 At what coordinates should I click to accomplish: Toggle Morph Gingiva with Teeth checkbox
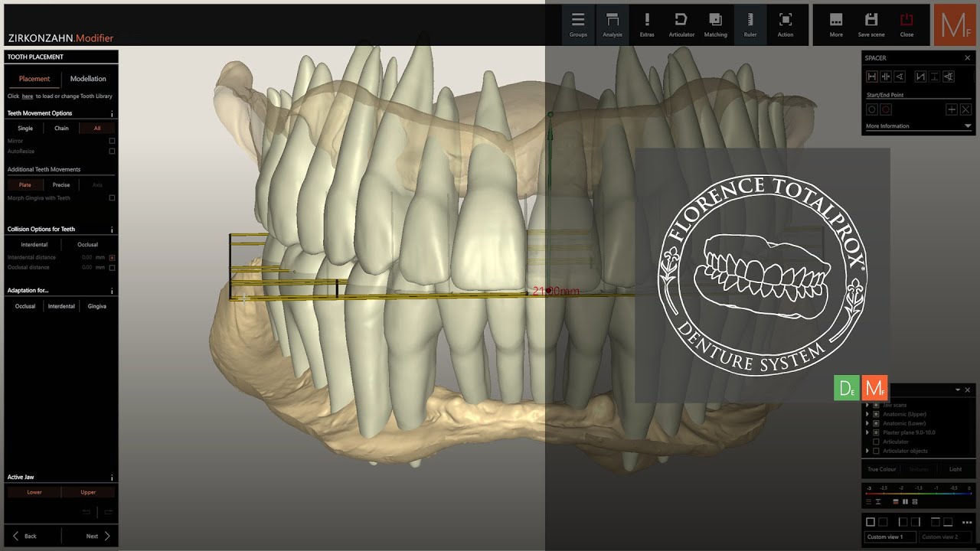tap(112, 197)
